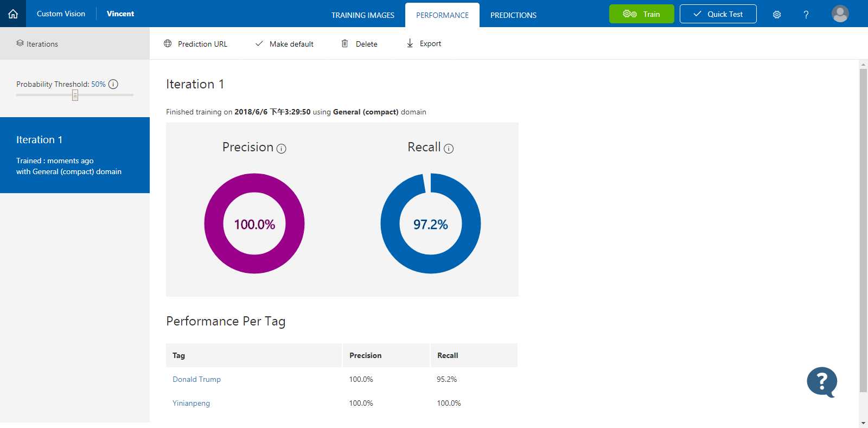Click the Delete trash can icon
Screen dimensions: 868x428
tap(344, 43)
